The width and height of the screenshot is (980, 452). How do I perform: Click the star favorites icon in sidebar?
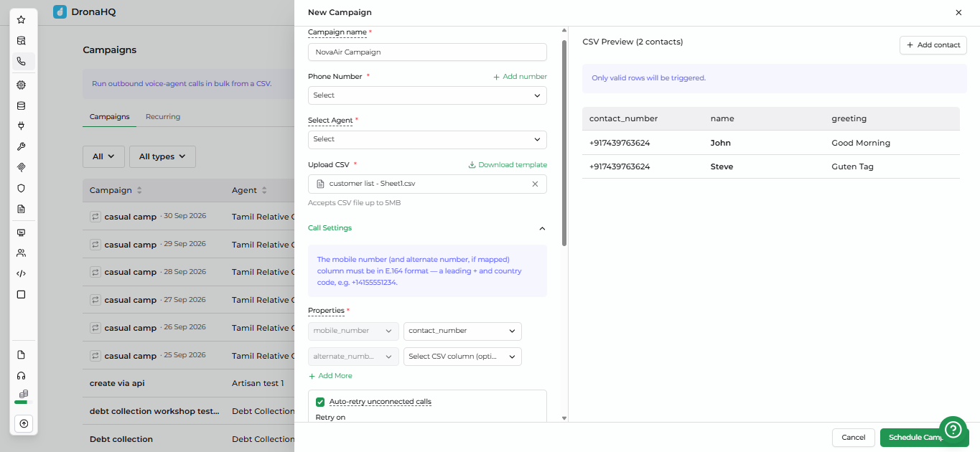21,19
